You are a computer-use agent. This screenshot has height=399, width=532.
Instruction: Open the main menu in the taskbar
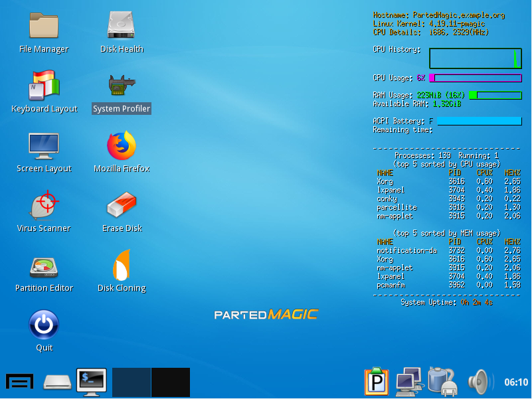tap(20, 382)
